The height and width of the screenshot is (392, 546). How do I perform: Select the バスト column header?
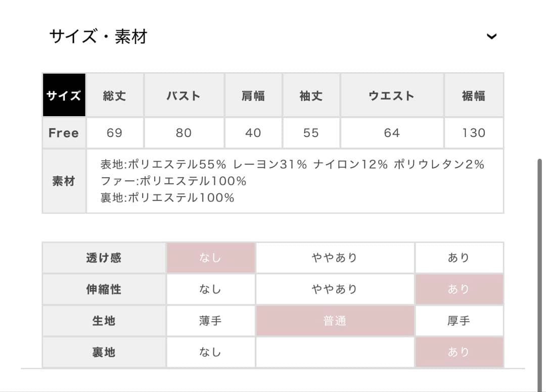point(184,95)
